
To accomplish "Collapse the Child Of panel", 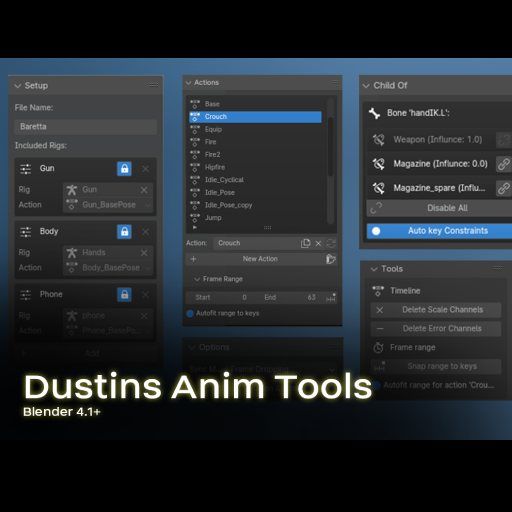I will (366, 86).
